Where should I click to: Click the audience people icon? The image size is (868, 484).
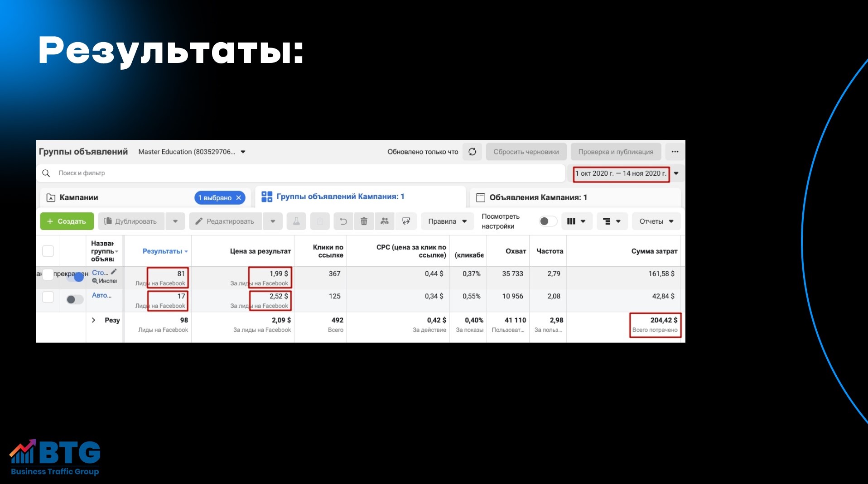(385, 221)
